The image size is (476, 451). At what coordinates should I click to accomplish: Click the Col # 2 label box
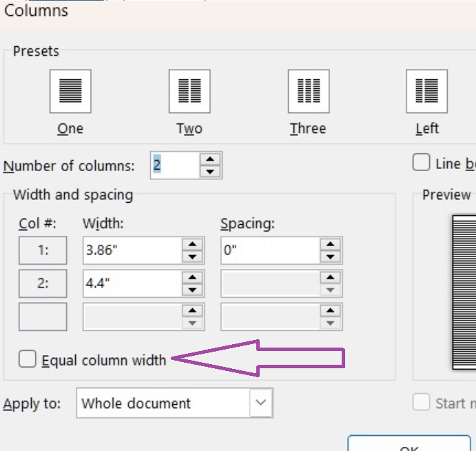[x=43, y=283]
